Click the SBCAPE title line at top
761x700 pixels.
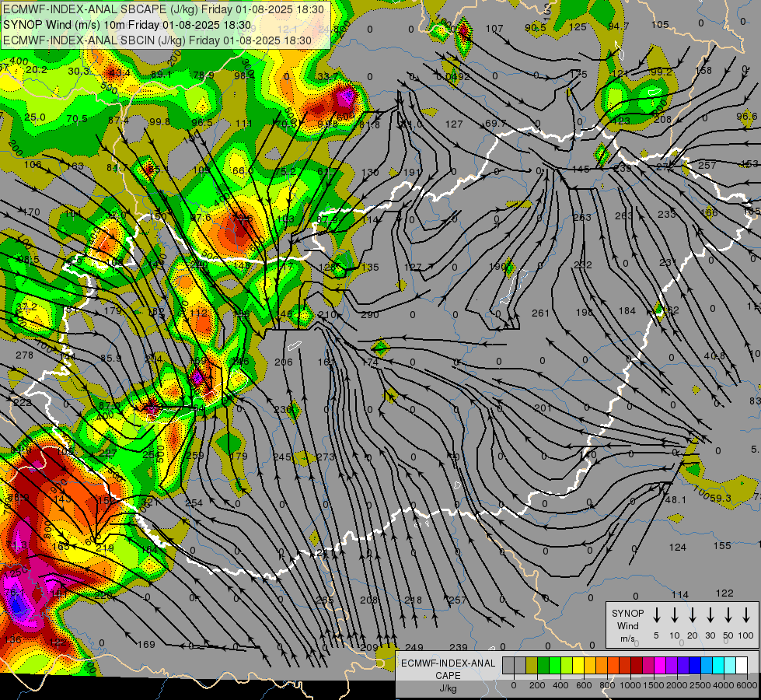(x=163, y=9)
